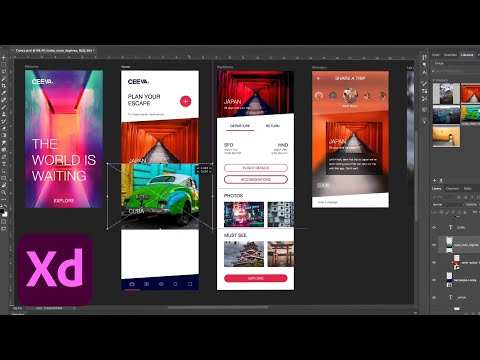Select the Clone Stamp tool
The width and height of the screenshot is (480, 360).
[4, 114]
